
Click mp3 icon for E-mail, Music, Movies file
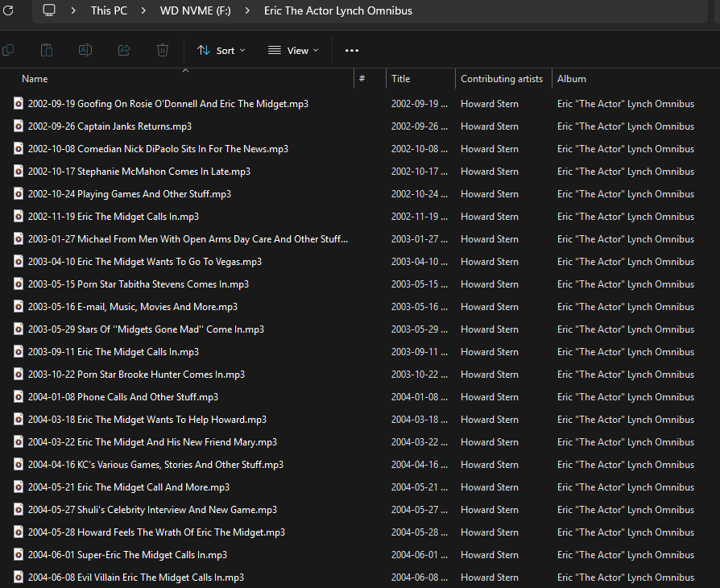click(19, 306)
